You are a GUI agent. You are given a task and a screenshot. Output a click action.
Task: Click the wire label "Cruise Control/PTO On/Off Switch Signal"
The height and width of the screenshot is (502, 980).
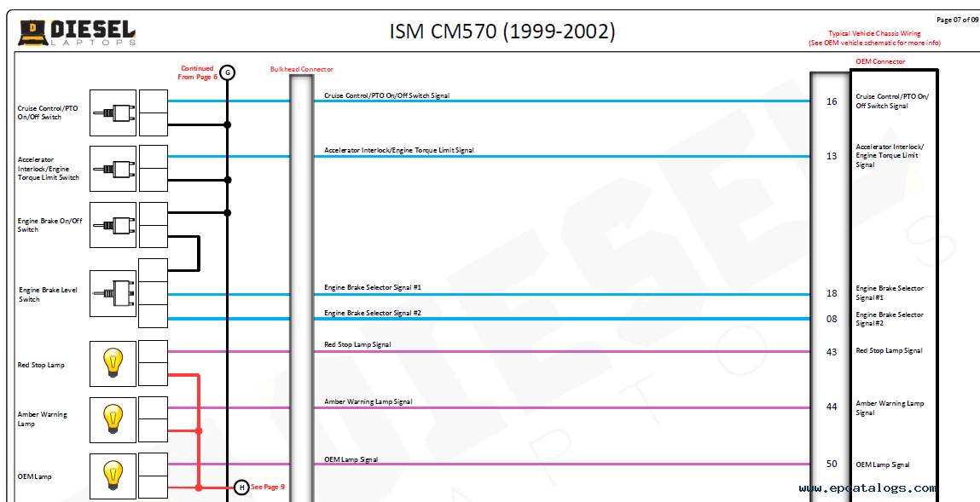(x=387, y=95)
